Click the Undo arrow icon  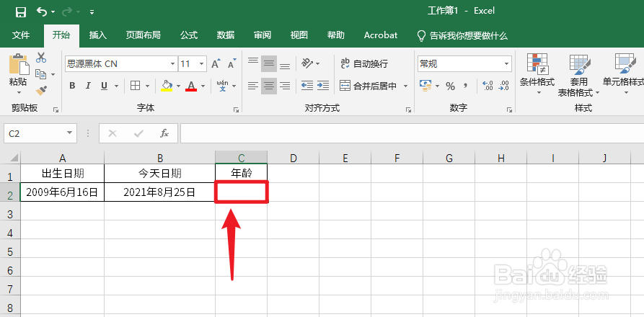pyautogui.click(x=42, y=12)
